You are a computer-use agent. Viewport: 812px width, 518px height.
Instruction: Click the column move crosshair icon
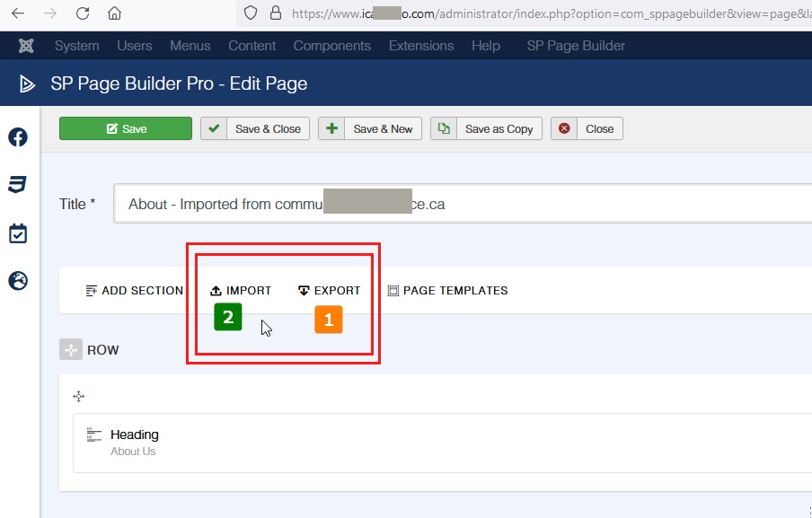(x=79, y=397)
